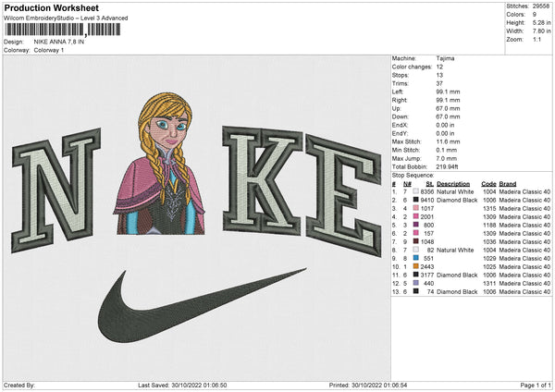Click code 1315 in stop 3

coord(489,208)
